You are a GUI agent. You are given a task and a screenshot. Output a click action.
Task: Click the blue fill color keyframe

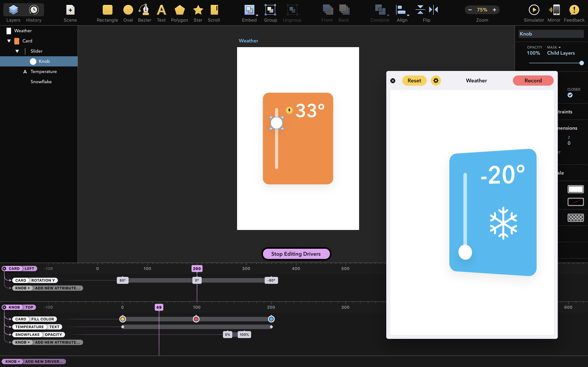coord(271,319)
